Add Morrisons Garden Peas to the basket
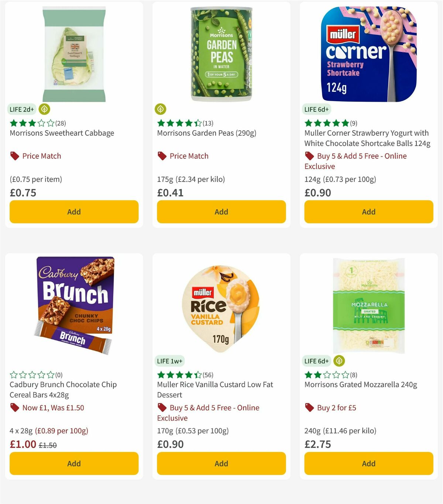 pos(221,212)
